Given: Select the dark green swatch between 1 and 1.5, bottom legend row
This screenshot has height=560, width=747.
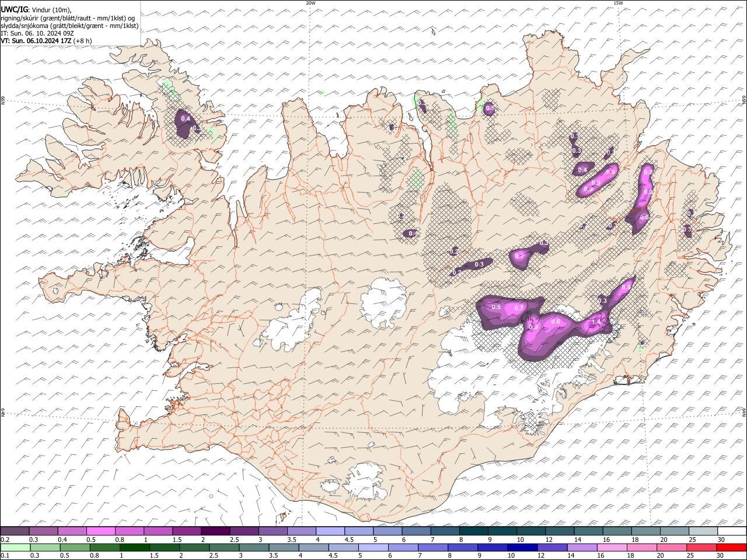Looking at the screenshot, I should 135,548.
